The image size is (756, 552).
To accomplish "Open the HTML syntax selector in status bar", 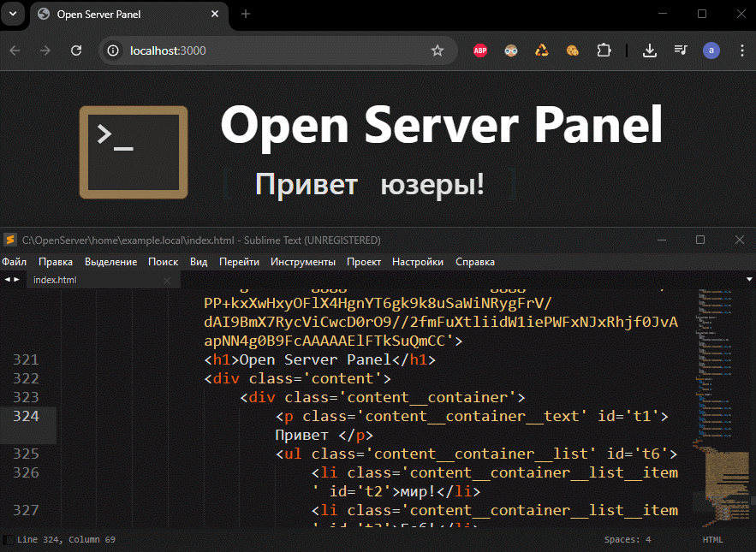I will click(x=712, y=540).
